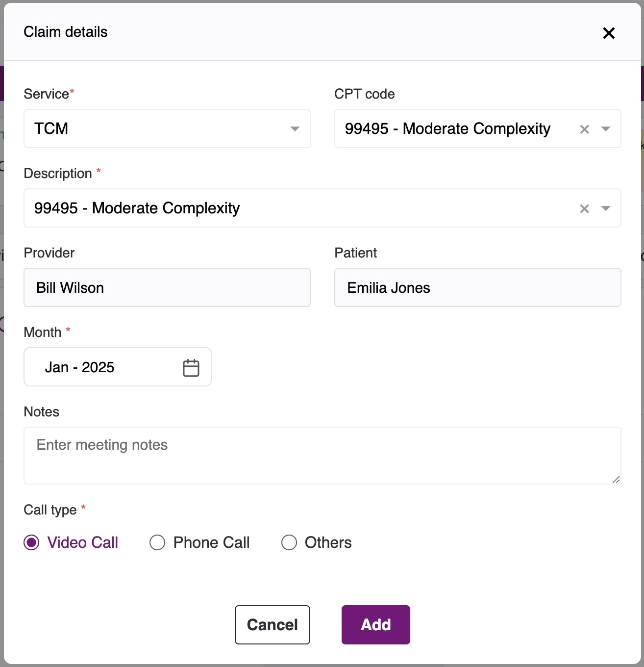Image resolution: width=644 pixels, height=667 pixels.
Task: Click the Add button
Action: click(376, 625)
